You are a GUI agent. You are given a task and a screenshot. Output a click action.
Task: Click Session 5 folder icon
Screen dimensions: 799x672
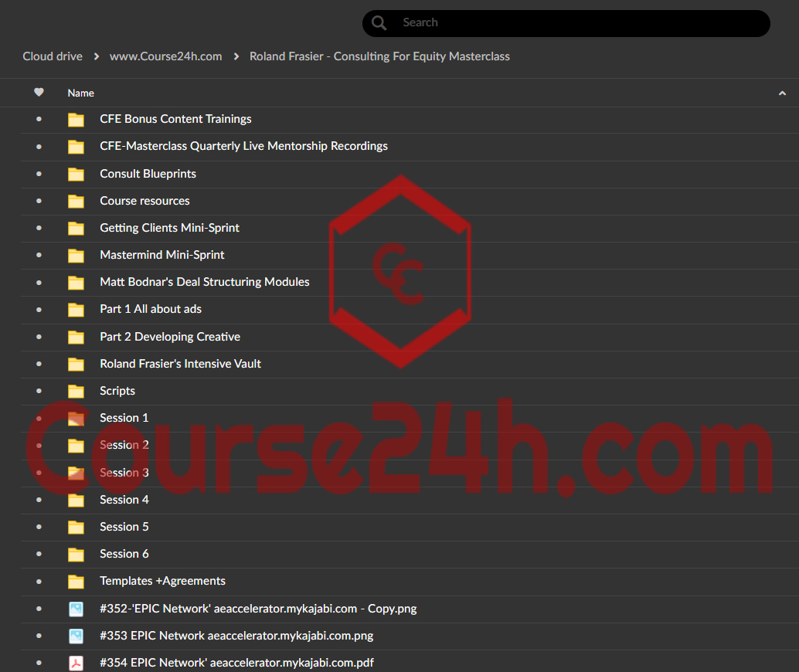[76, 528]
